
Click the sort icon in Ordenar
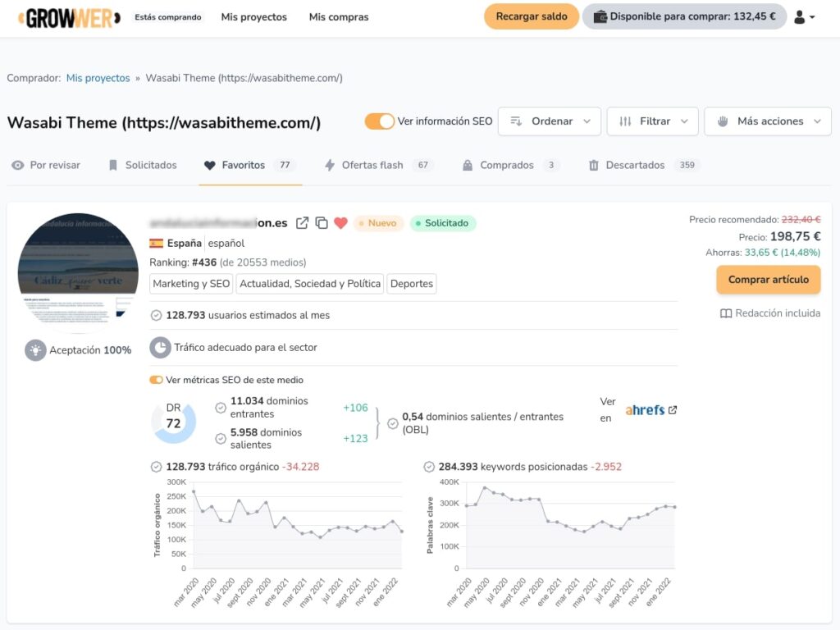516,121
